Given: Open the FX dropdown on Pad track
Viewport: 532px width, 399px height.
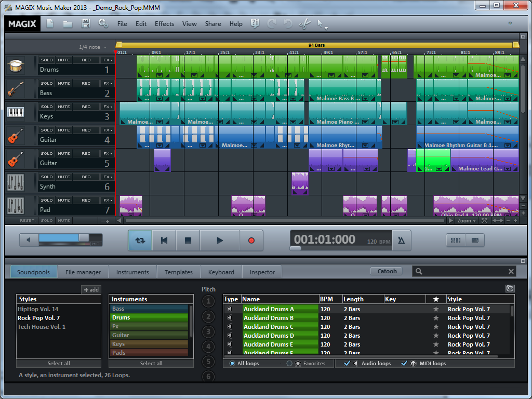Looking at the screenshot, I should 108,201.
